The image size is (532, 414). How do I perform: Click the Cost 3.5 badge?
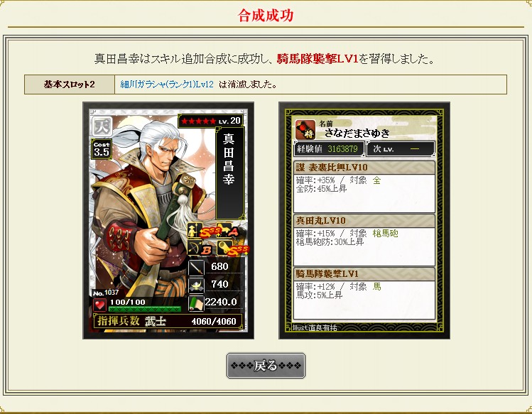point(102,149)
